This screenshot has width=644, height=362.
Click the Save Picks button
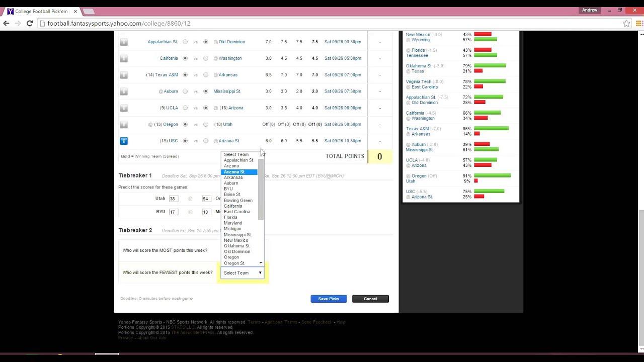[329, 299]
